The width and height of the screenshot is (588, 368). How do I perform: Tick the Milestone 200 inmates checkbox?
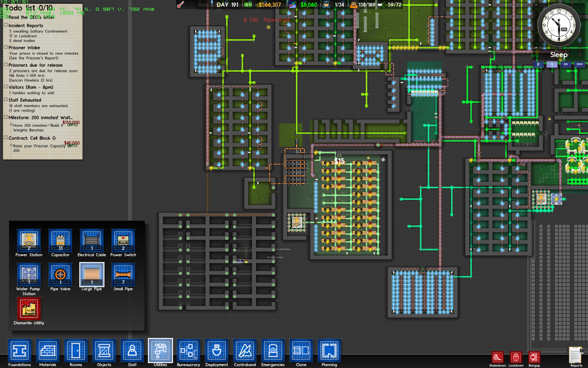click(6, 117)
